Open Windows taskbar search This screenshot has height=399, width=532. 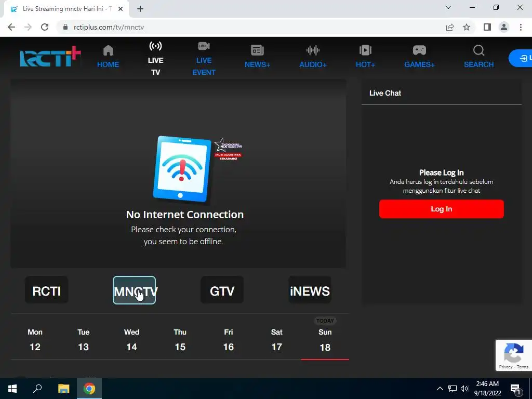coord(37,389)
